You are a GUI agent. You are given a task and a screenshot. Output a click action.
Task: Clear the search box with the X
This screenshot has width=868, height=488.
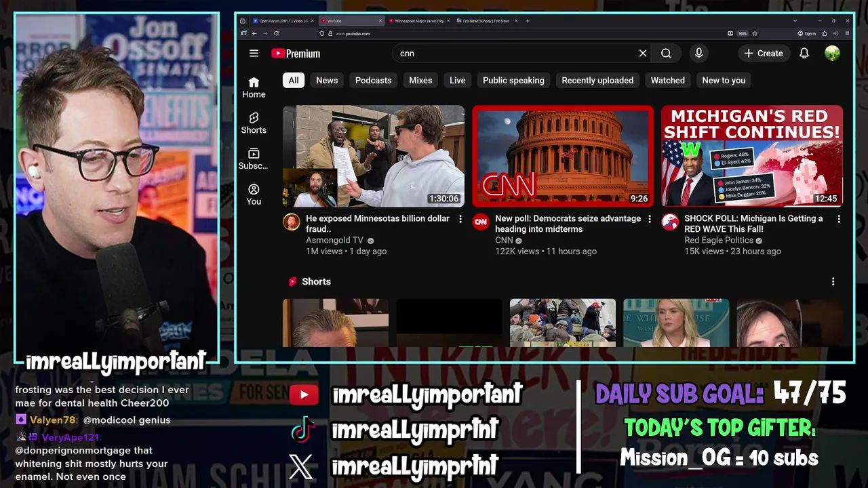click(643, 54)
